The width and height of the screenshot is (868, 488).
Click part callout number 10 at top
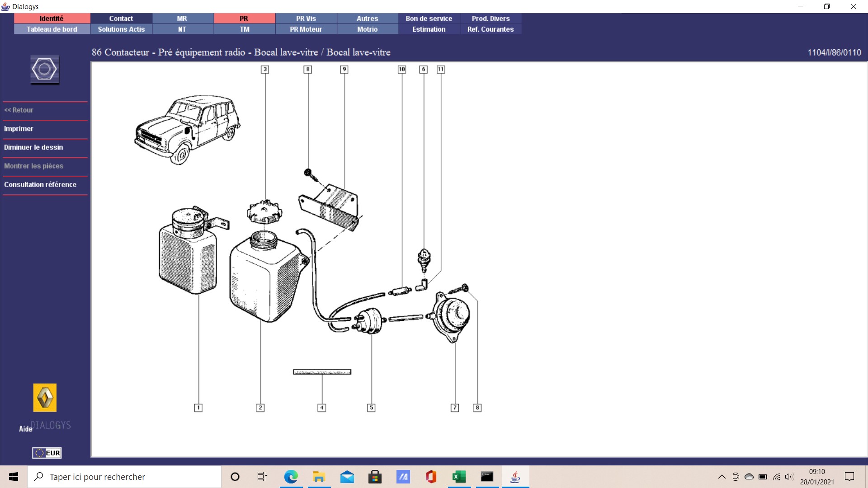401,69
